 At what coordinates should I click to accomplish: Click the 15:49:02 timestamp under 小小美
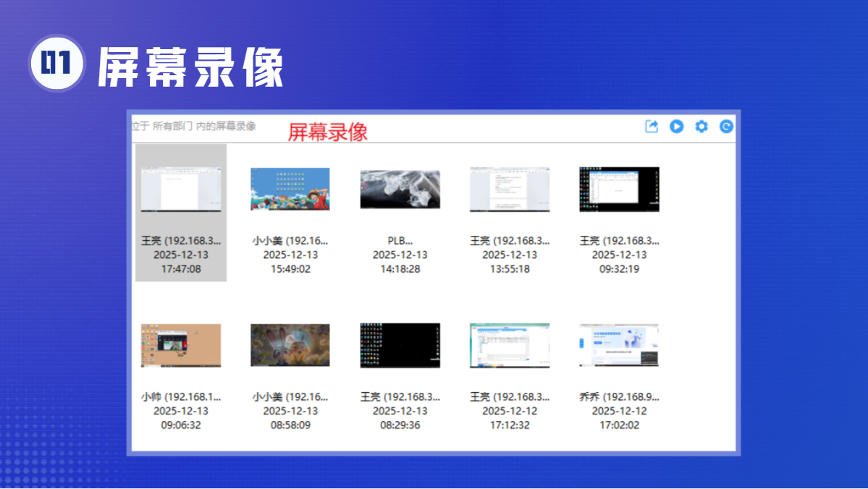pyautogui.click(x=290, y=269)
